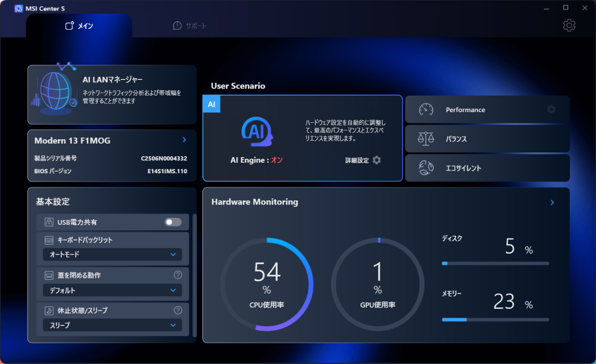Open the 詳細設定 gear icon
Image resolution: width=596 pixels, height=364 pixels.
377,160
